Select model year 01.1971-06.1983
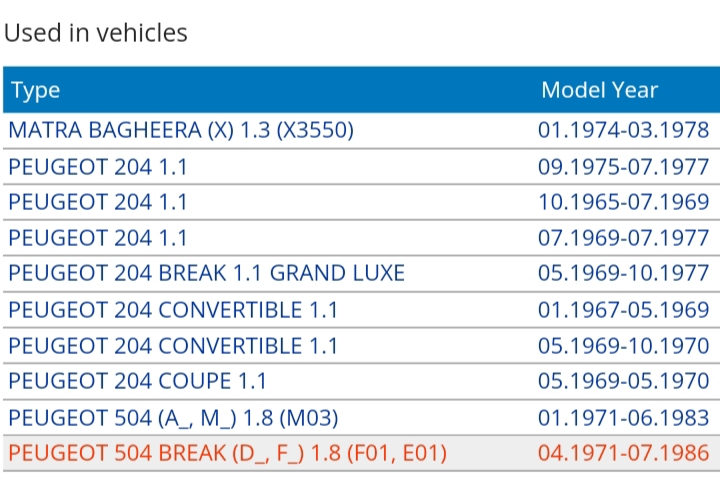 pos(623,417)
